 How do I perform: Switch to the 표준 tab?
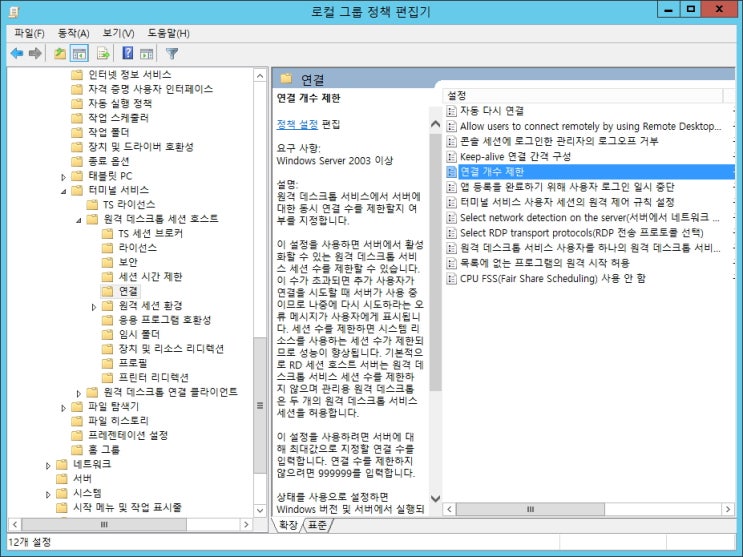pyautogui.click(x=317, y=525)
